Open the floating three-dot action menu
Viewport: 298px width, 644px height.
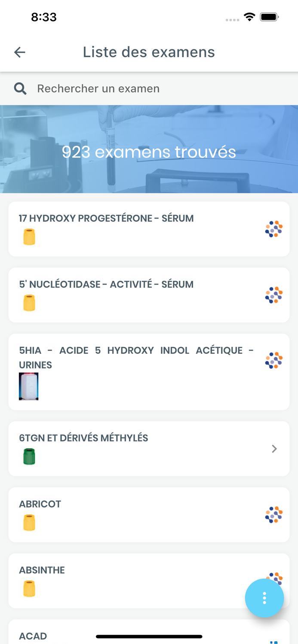264,598
